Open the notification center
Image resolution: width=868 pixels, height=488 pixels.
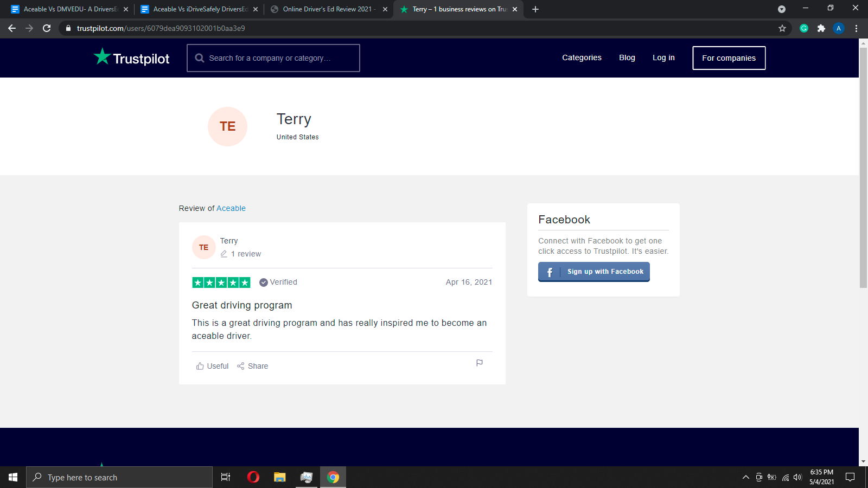850,477
